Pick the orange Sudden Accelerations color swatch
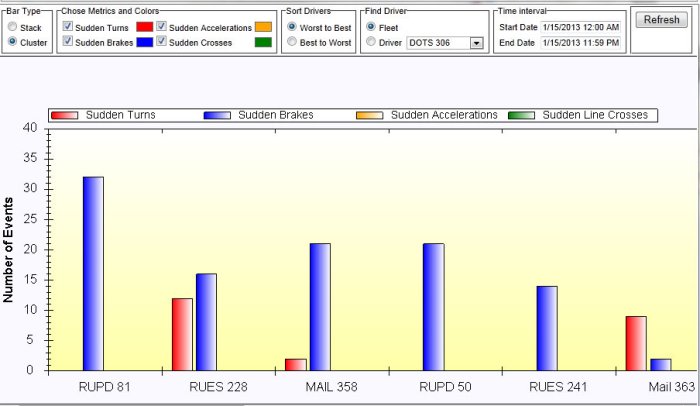The height and width of the screenshot is (406, 700). pyautogui.click(x=263, y=27)
